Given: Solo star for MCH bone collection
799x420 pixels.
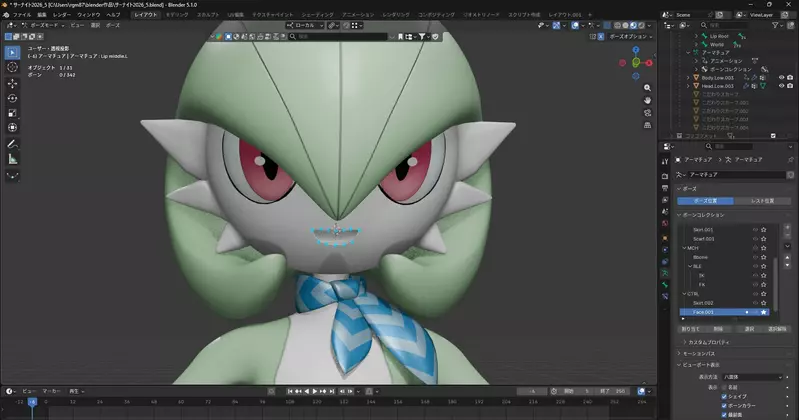Looking at the screenshot, I should click(x=764, y=248).
